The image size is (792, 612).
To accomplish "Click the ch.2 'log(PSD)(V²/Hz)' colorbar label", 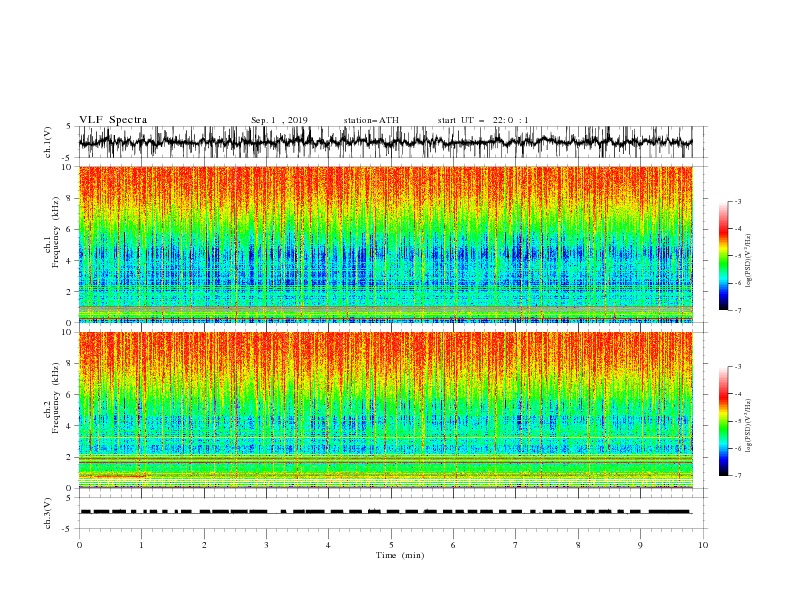I will tap(749, 426).
